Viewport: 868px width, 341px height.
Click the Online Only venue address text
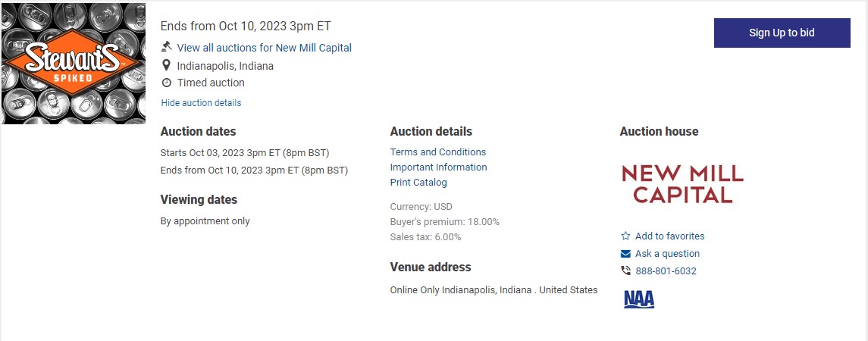tap(494, 289)
